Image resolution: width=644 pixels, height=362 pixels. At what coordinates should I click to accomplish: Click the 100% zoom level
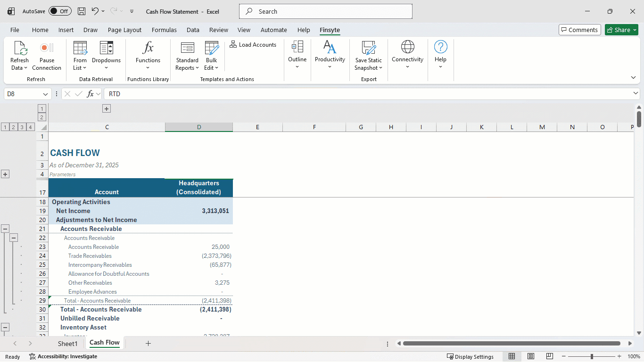[x=634, y=356]
